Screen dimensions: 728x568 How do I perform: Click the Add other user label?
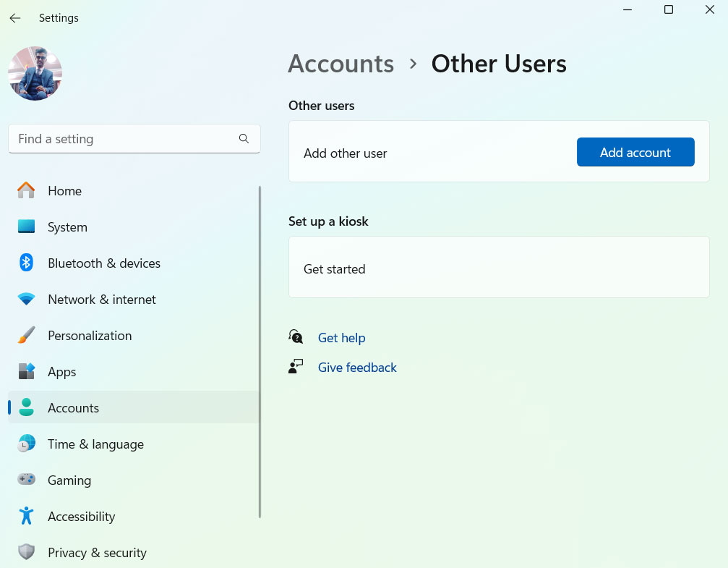pos(345,153)
